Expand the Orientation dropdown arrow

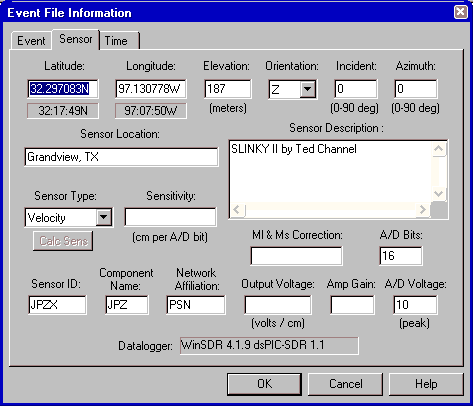(x=308, y=89)
